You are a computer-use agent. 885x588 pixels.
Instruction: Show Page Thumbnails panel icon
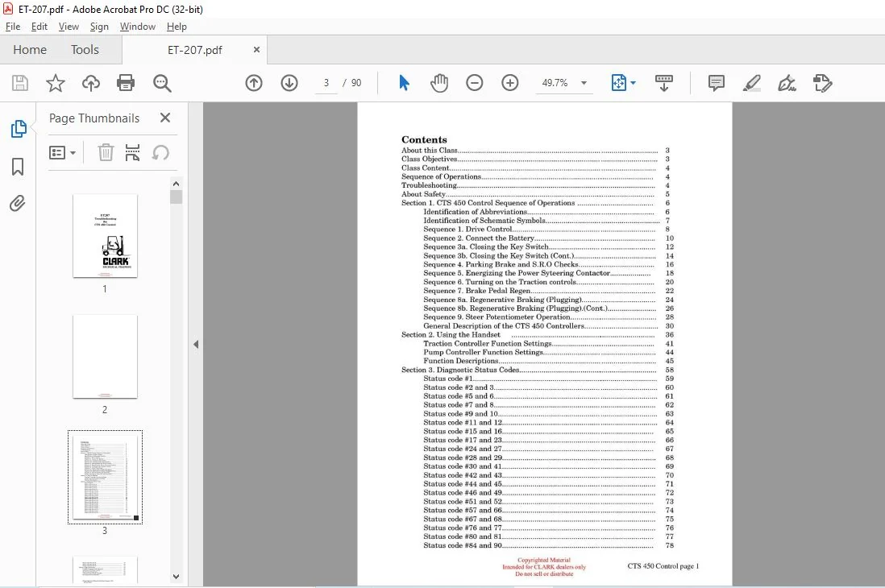pyautogui.click(x=19, y=129)
